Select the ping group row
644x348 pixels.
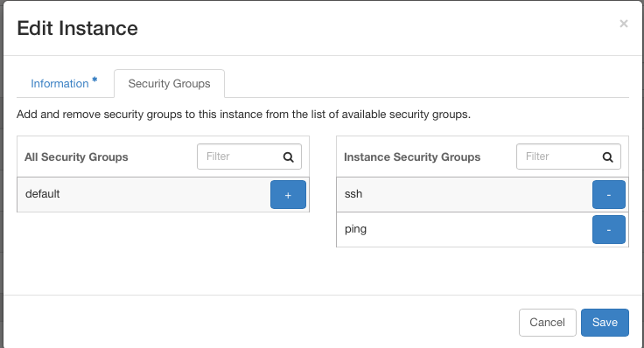coord(482,229)
